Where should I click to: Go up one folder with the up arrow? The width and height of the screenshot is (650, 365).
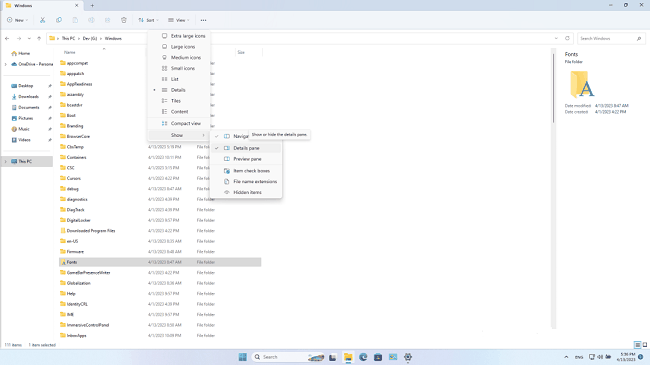point(39,38)
